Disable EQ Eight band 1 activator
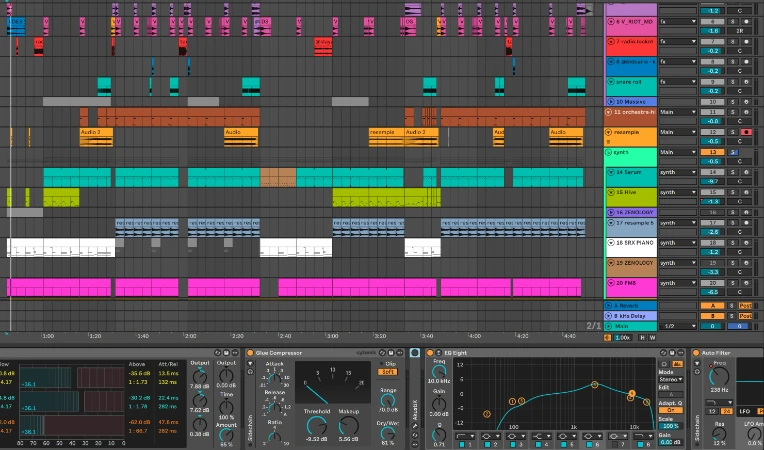The image size is (764, 450). click(461, 445)
